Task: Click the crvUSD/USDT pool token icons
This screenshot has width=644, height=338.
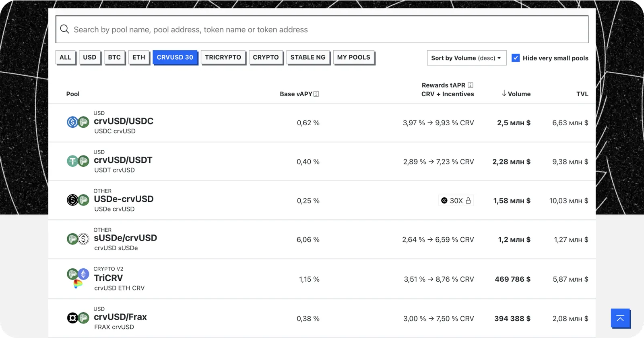Action: tap(78, 161)
